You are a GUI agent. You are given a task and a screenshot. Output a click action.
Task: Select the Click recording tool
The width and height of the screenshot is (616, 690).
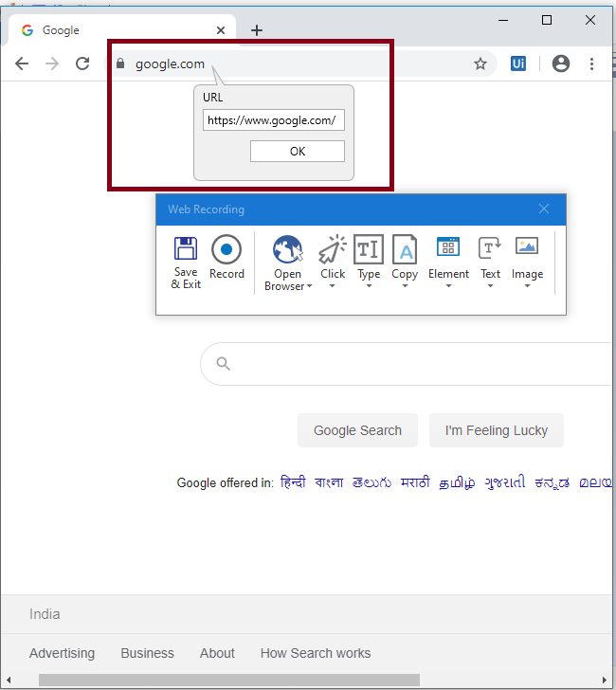(x=333, y=257)
